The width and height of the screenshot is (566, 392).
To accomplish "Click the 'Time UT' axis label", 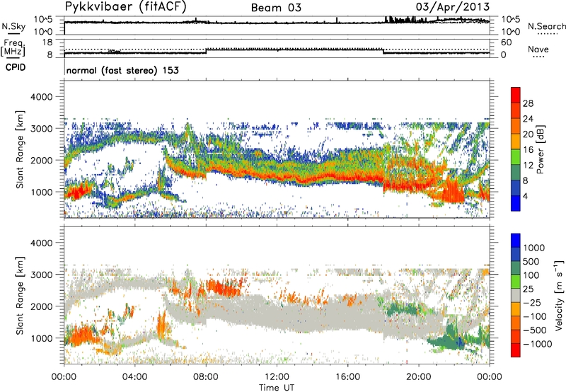I will click(277, 388).
